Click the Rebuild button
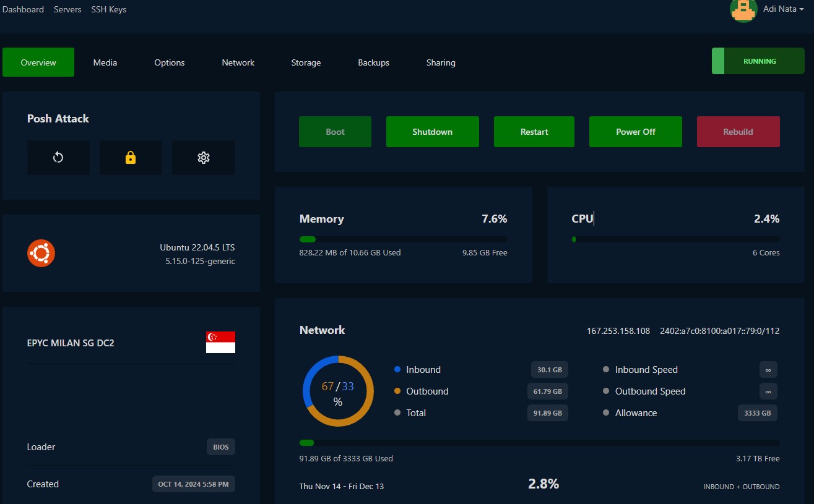 738,132
